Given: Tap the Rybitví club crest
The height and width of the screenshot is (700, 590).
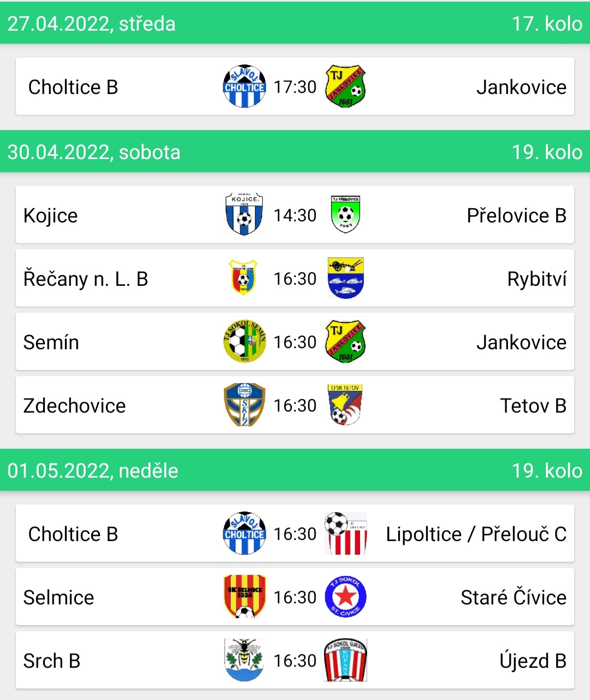Looking at the screenshot, I should (345, 278).
